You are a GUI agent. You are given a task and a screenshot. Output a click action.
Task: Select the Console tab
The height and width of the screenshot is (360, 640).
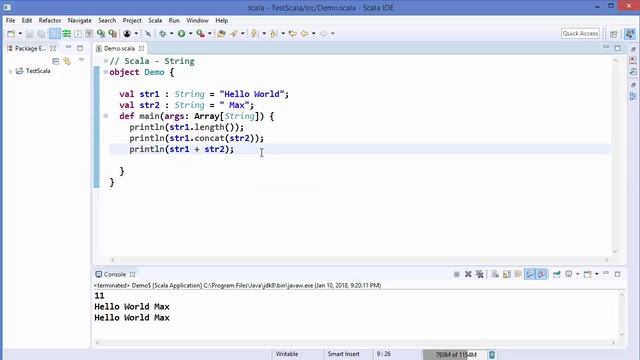tap(114, 274)
